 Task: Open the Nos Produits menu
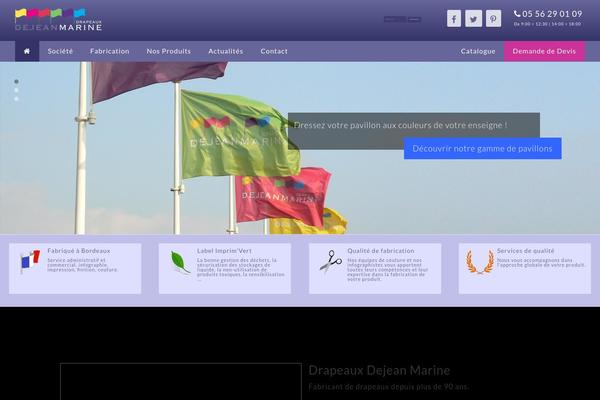tap(169, 51)
